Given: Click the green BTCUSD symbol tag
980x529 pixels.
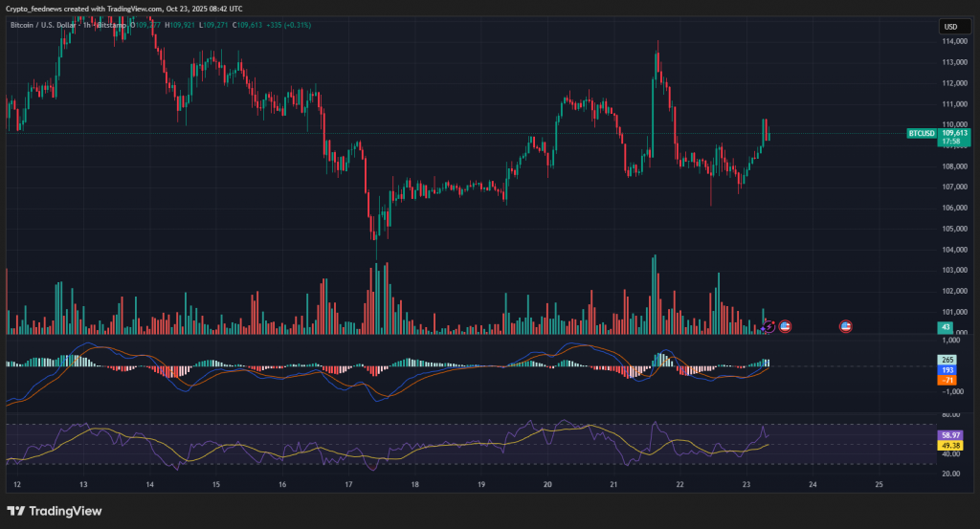Looking at the screenshot, I should tap(921, 133).
